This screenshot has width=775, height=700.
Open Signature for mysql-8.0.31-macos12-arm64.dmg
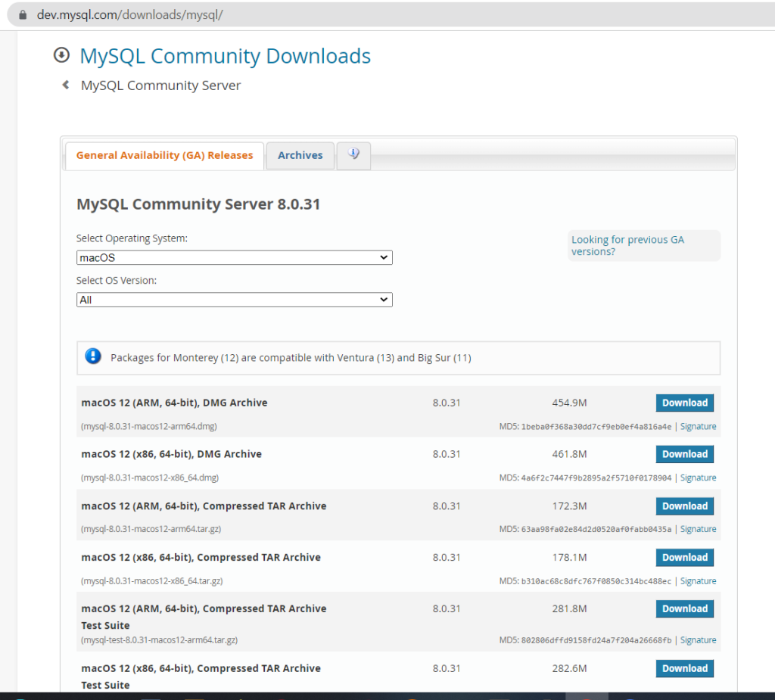(698, 427)
